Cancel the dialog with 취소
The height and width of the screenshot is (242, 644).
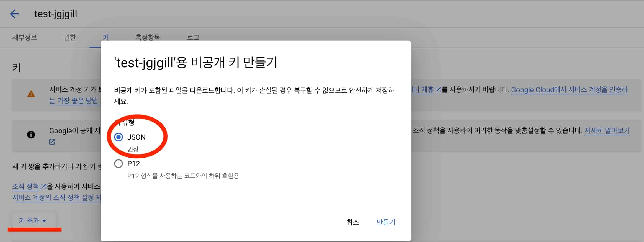coord(352,222)
